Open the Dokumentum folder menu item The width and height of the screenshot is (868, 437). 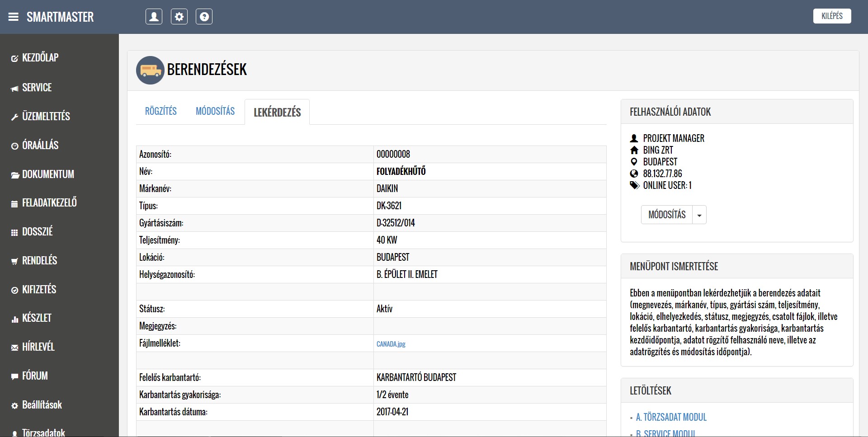click(x=47, y=174)
